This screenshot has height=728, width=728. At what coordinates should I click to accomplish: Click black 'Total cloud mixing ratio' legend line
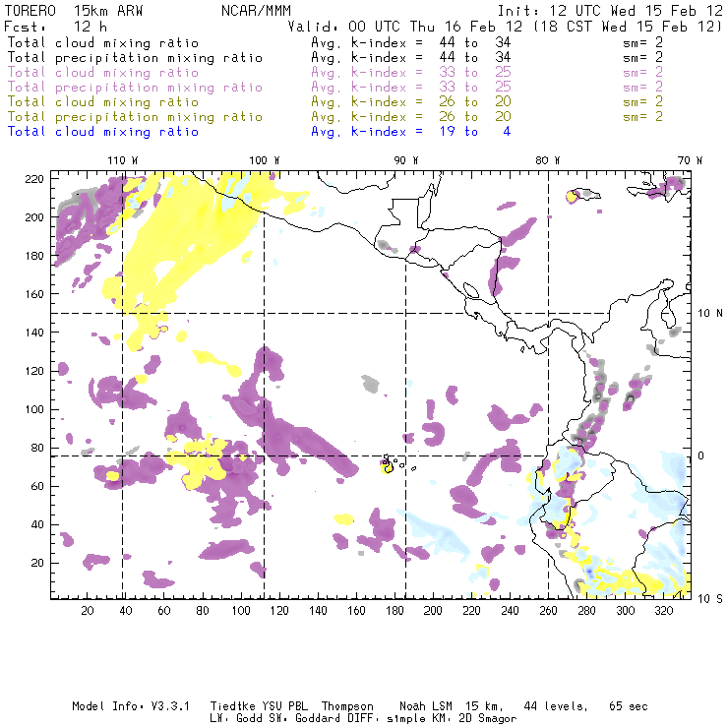pos(103,42)
